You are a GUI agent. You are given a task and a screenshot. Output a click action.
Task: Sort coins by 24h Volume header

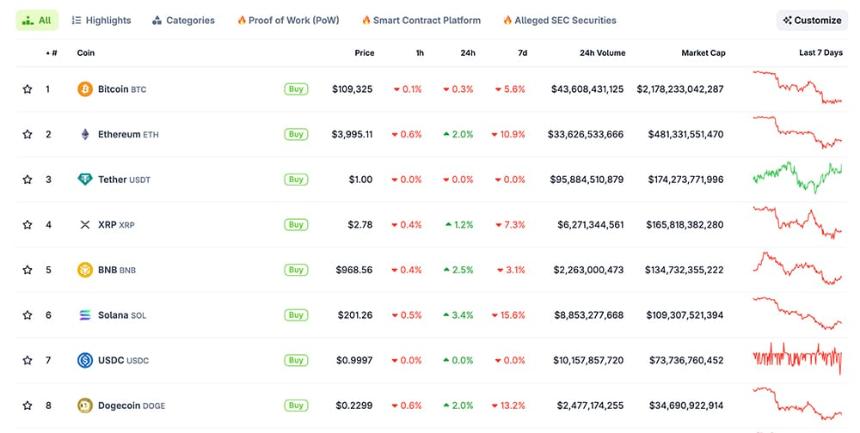602,52
